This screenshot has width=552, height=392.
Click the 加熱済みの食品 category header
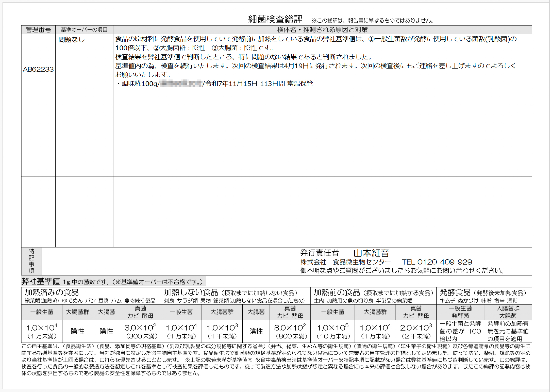pos(52,292)
